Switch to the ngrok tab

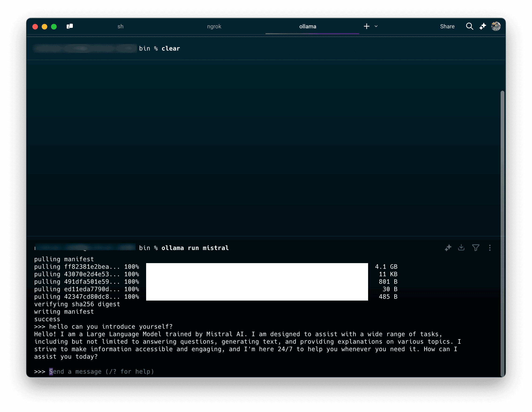tap(214, 26)
